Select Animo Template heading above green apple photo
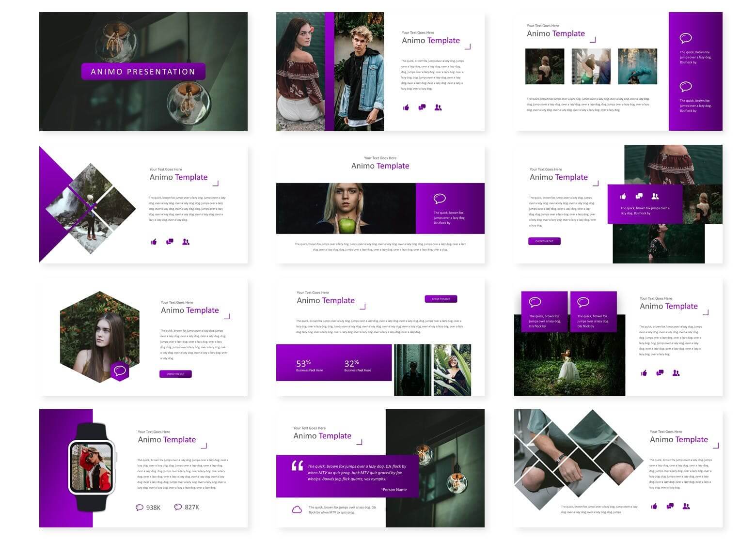Viewport: 756px width, 540px height. (x=380, y=166)
